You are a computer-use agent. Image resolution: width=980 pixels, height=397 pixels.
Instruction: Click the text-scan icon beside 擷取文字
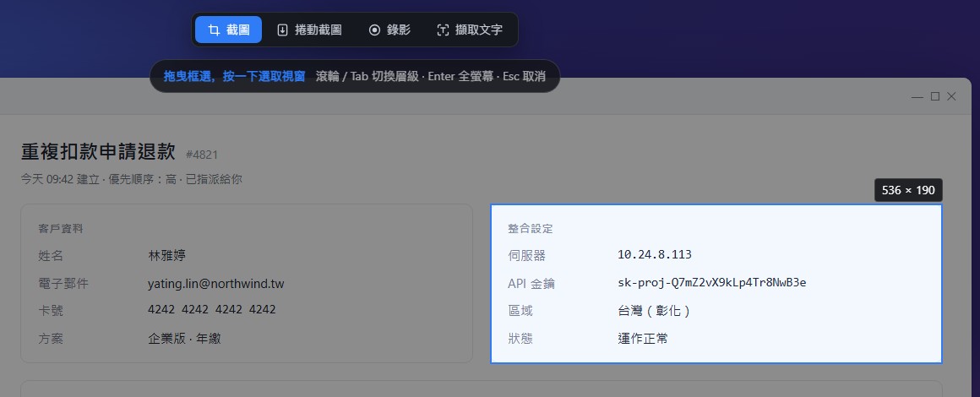[443, 30]
